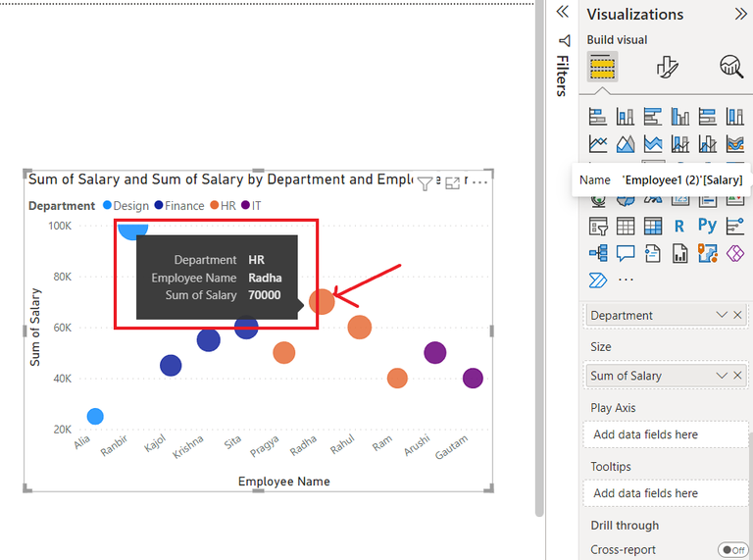Expand the Filters pane
Screen dimensions: 753x560
pyautogui.click(x=563, y=12)
